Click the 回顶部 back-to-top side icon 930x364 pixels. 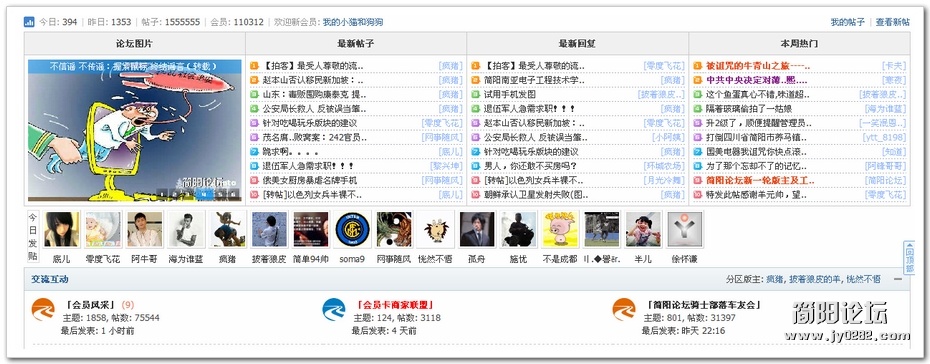[909, 258]
